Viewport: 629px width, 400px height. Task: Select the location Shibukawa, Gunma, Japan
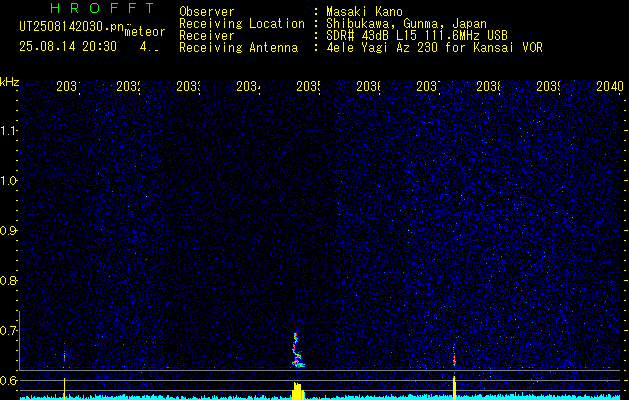pos(406,24)
